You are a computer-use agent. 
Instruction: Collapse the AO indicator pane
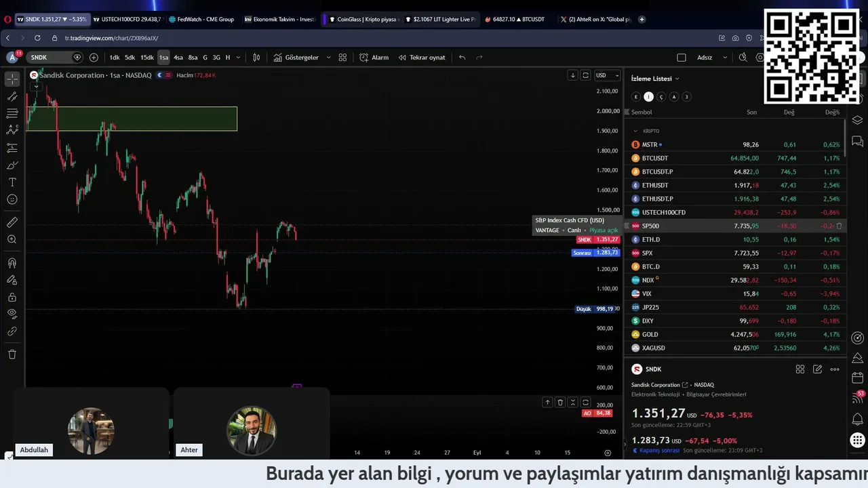click(573, 402)
